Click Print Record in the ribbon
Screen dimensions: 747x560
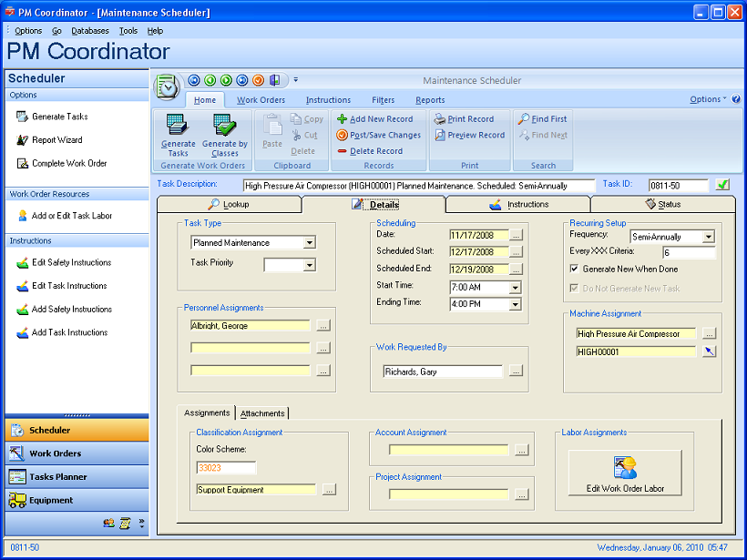464,119
